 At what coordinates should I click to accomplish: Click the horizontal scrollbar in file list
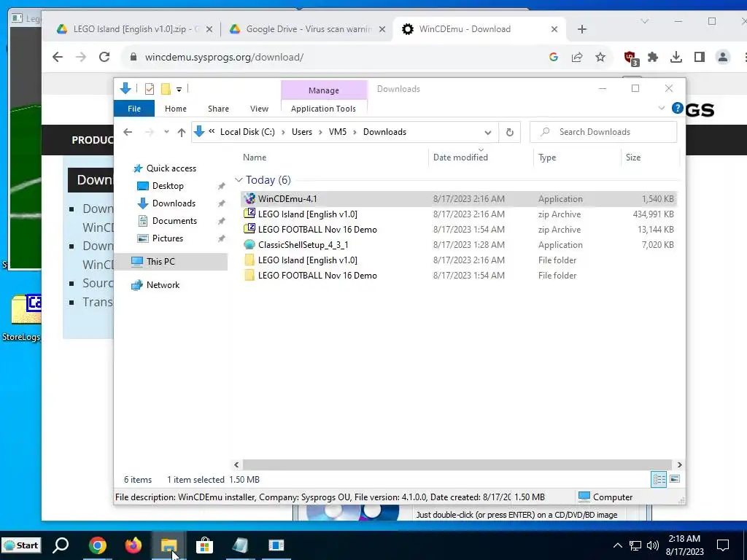pyautogui.click(x=457, y=464)
